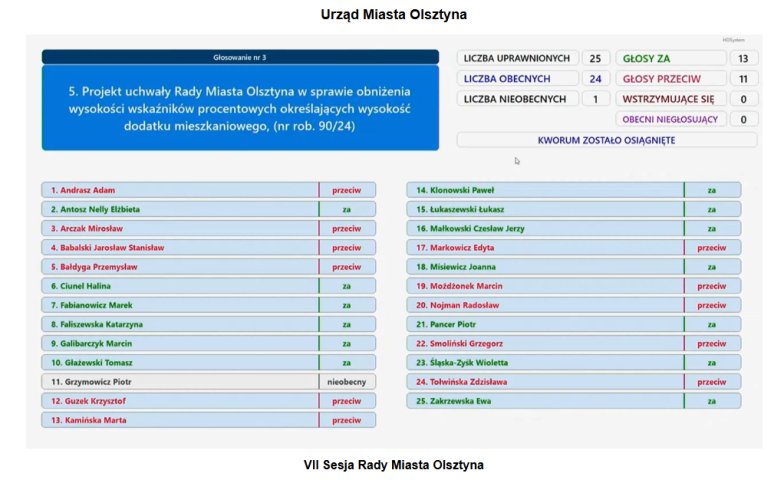Click the votes-against count 11

(744, 78)
